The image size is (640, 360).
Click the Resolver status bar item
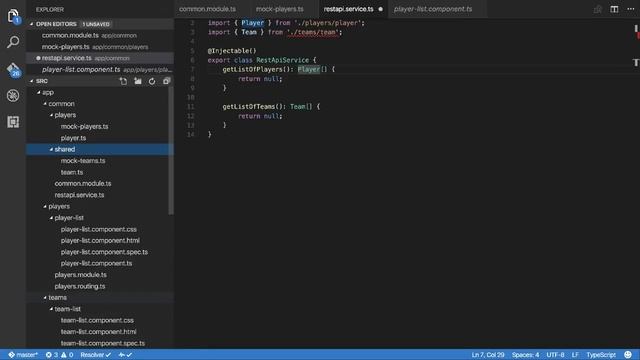tap(96, 355)
